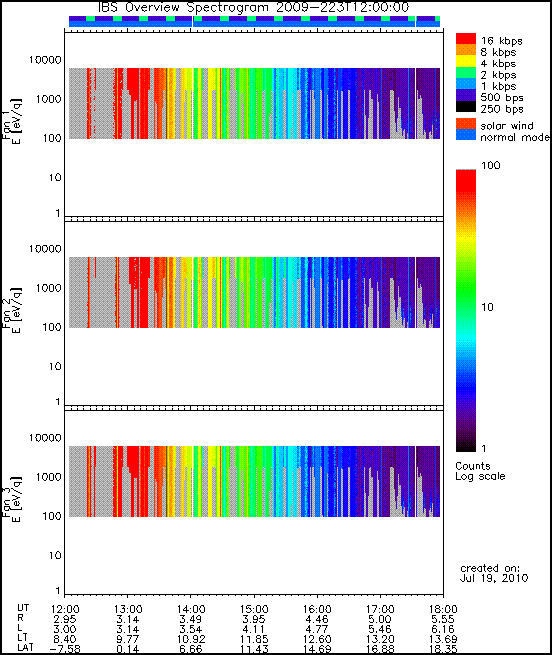The height and width of the screenshot is (655, 552).
Task: Click the 16:00 UT time label
Action: point(317,609)
